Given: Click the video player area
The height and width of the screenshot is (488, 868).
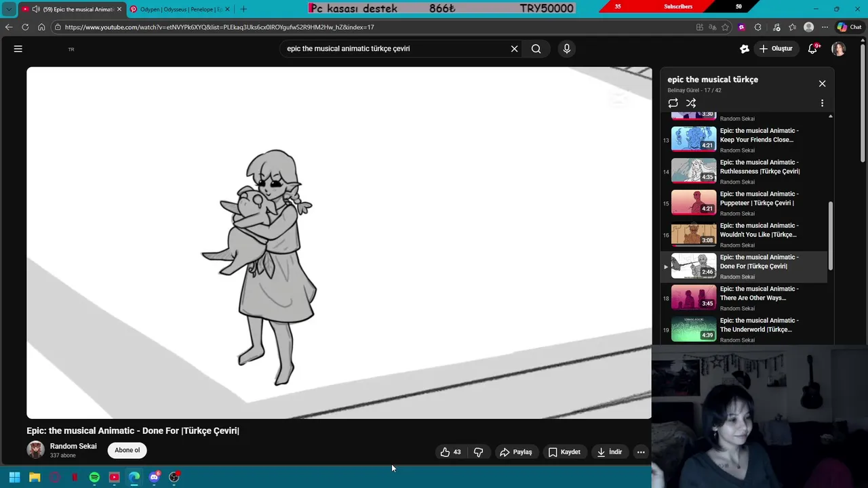Looking at the screenshot, I should [339, 243].
